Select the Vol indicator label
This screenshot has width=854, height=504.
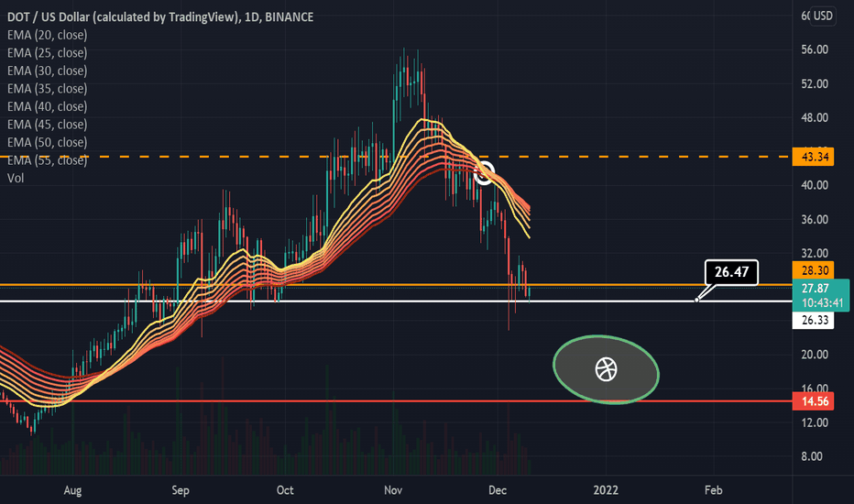(16, 178)
